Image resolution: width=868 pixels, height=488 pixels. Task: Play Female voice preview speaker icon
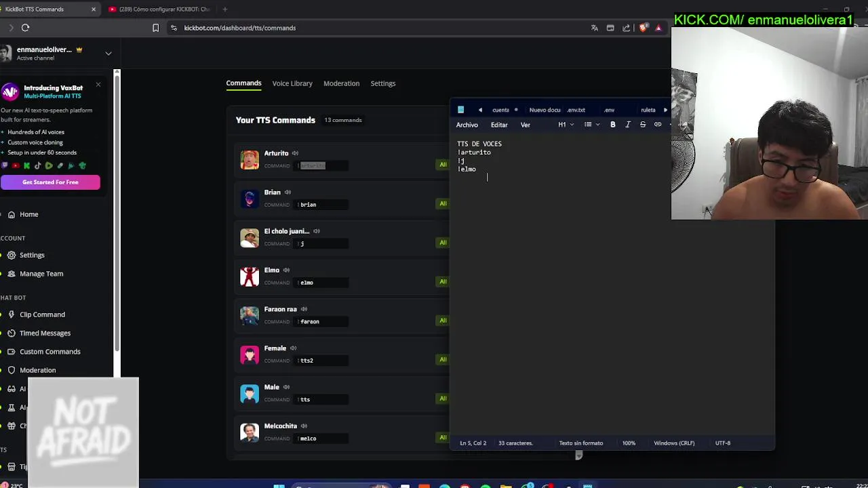click(x=293, y=348)
